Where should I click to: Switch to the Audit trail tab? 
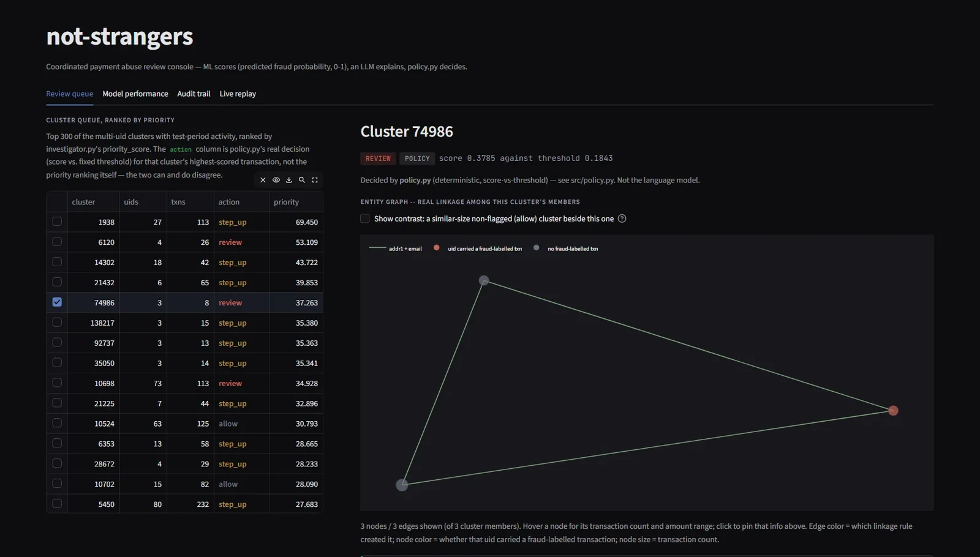tap(194, 94)
